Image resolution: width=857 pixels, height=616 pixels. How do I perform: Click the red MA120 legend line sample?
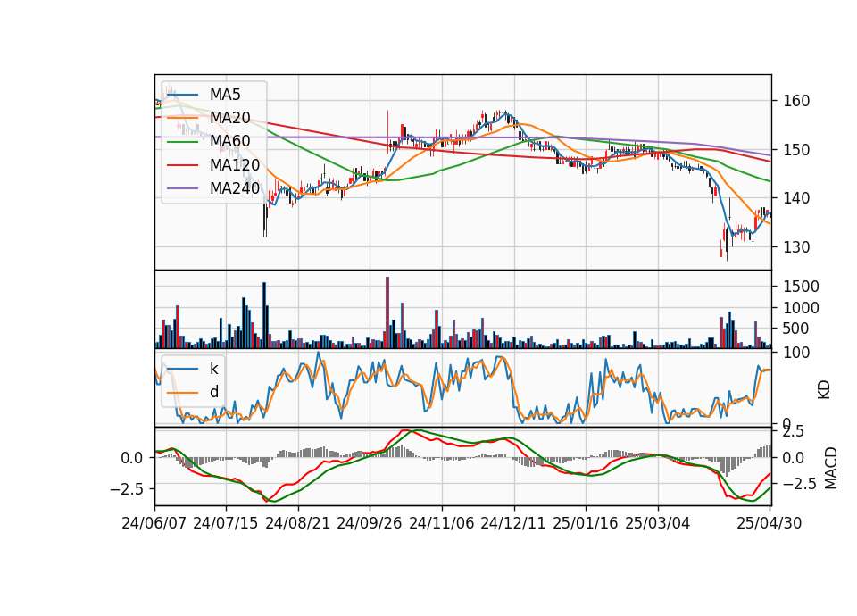pyautogui.click(x=182, y=165)
